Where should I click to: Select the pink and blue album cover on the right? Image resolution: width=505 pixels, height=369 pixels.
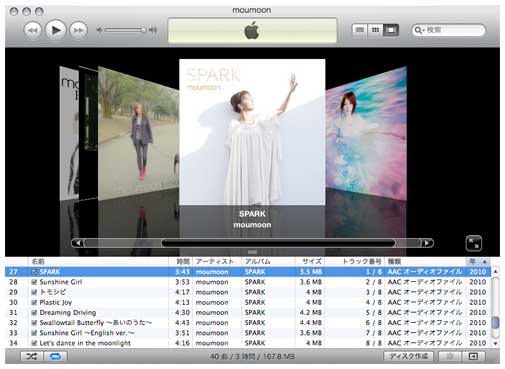pos(366,133)
